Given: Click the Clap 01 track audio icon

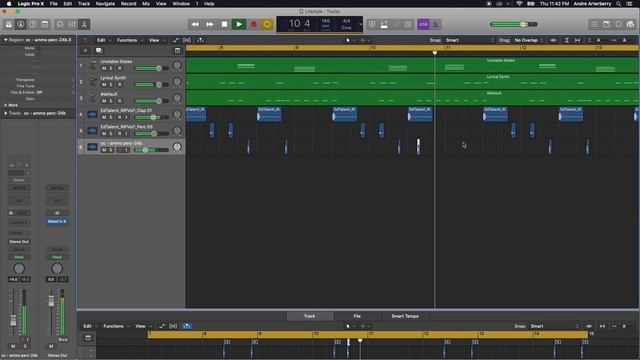Looking at the screenshot, I should click(x=93, y=114).
